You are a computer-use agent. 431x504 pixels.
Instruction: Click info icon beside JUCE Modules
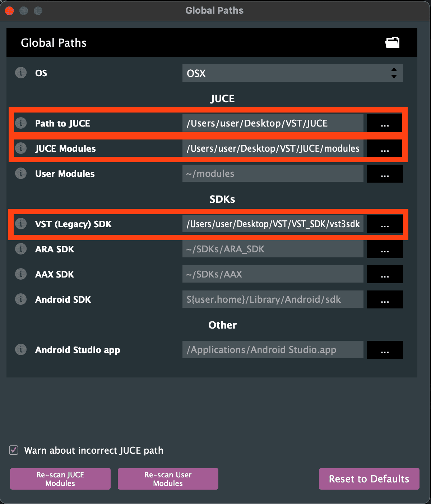point(21,148)
